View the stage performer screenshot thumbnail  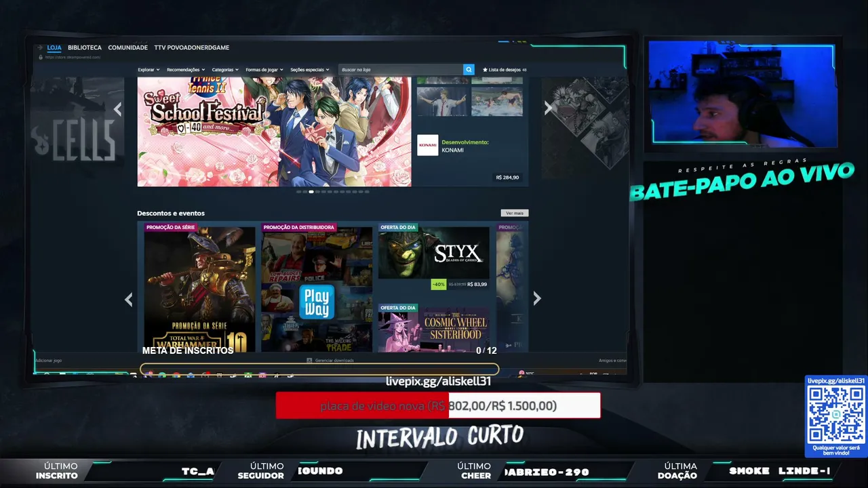point(442,102)
